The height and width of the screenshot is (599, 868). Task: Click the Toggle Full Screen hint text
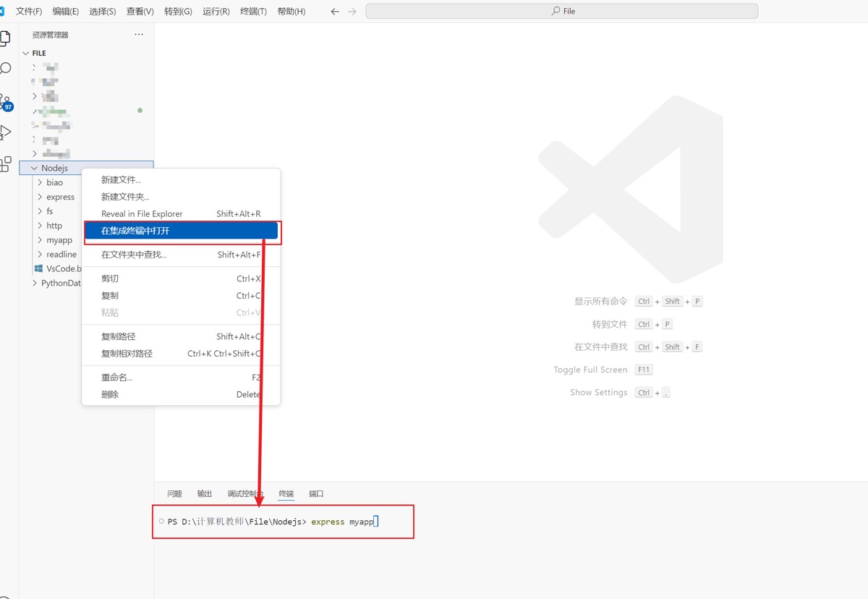tap(590, 370)
